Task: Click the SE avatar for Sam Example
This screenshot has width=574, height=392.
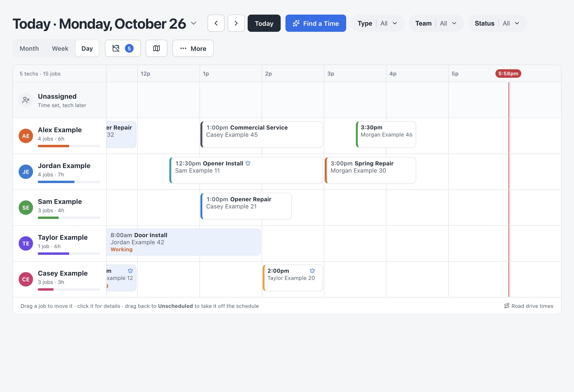Action: coord(26,208)
